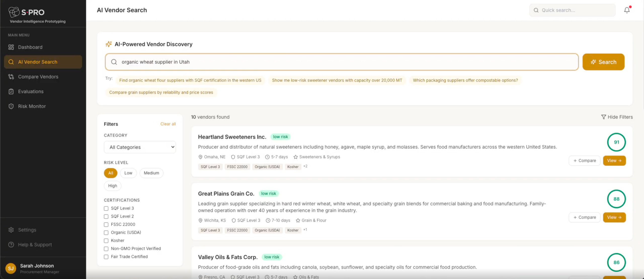Collapse panel with Hide Filters
The image size is (644, 279).
(x=617, y=117)
